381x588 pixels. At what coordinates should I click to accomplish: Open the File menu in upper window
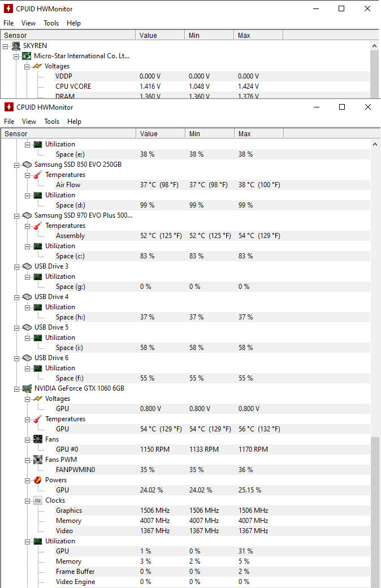click(x=8, y=23)
